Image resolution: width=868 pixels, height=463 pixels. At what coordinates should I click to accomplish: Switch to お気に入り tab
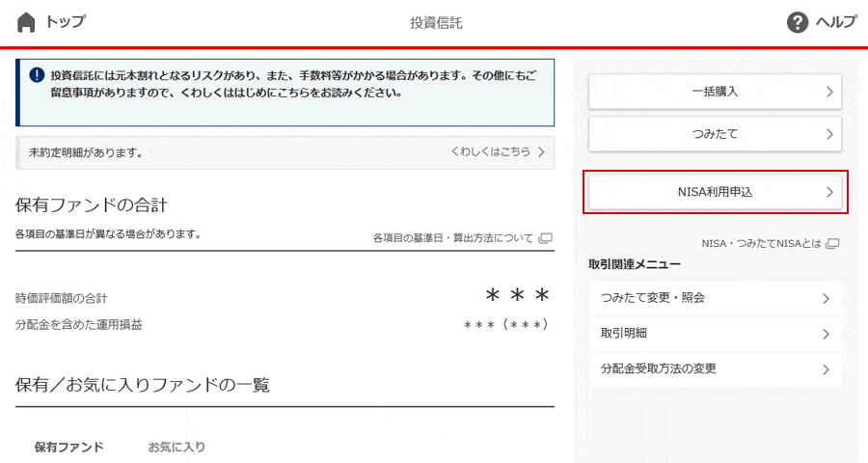tap(176, 447)
